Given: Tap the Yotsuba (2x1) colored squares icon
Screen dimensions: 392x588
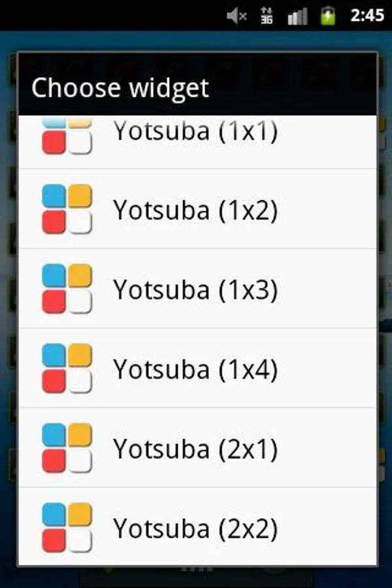Looking at the screenshot, I should click(67, 448).
